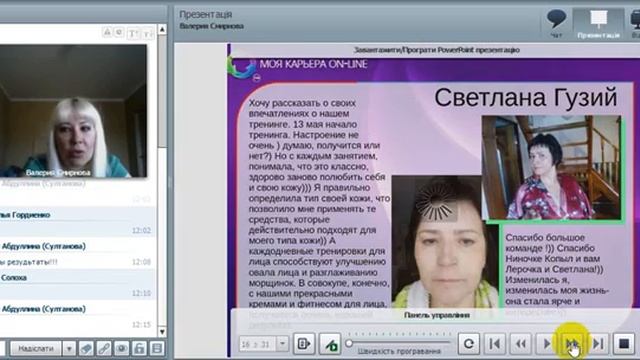The height and width of the screenshot is (360, 640).
Task: Click the Панель управління label
Action: 437,315
